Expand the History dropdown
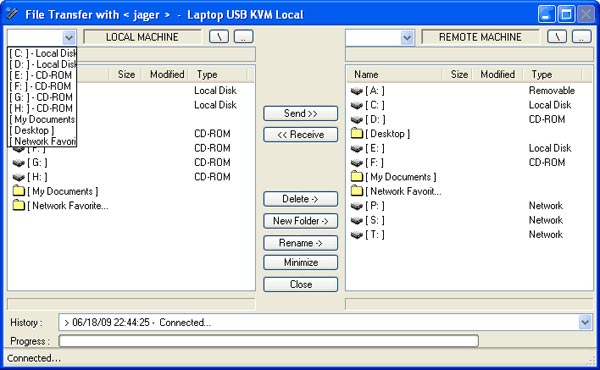 pos(585,322)
